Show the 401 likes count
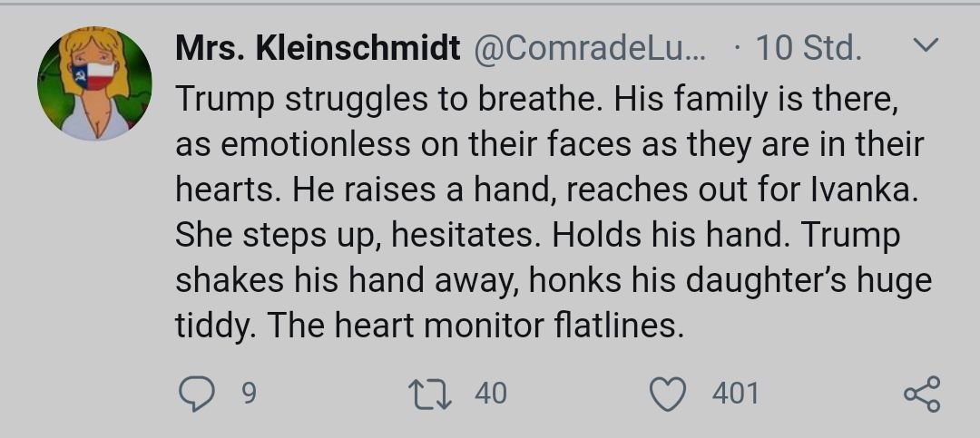The width and height of the screenshot is (980, 438). [x=736, y=394]
